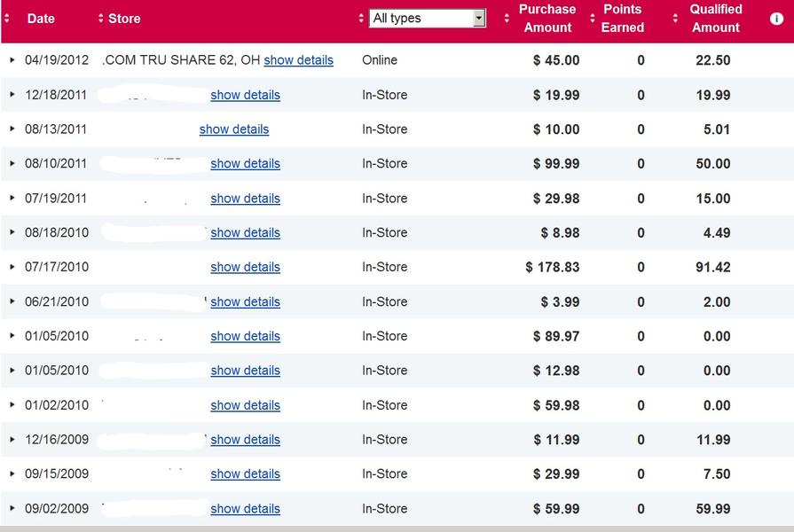The image size is (794, 532).
Task: Show details for 09/15/2009 purchase
Action: point(245,474)
